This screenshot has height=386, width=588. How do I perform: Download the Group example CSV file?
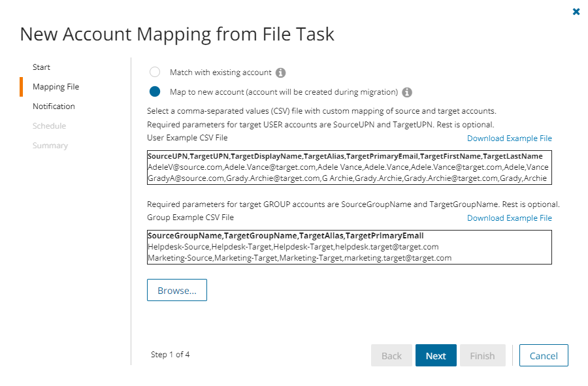point(509,218)
